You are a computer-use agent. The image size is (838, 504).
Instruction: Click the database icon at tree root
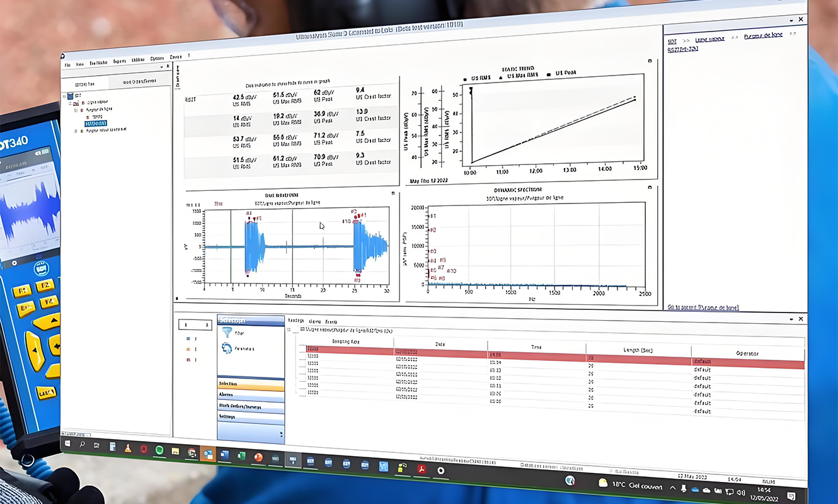[70, 96]
